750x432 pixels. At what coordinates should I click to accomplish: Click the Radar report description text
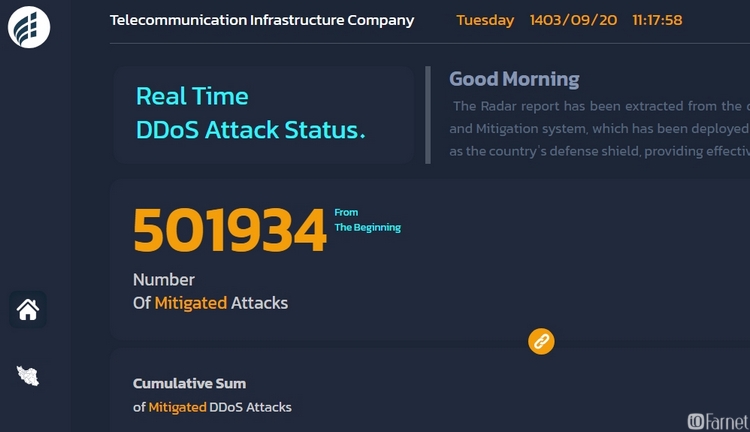pos(599,128)
